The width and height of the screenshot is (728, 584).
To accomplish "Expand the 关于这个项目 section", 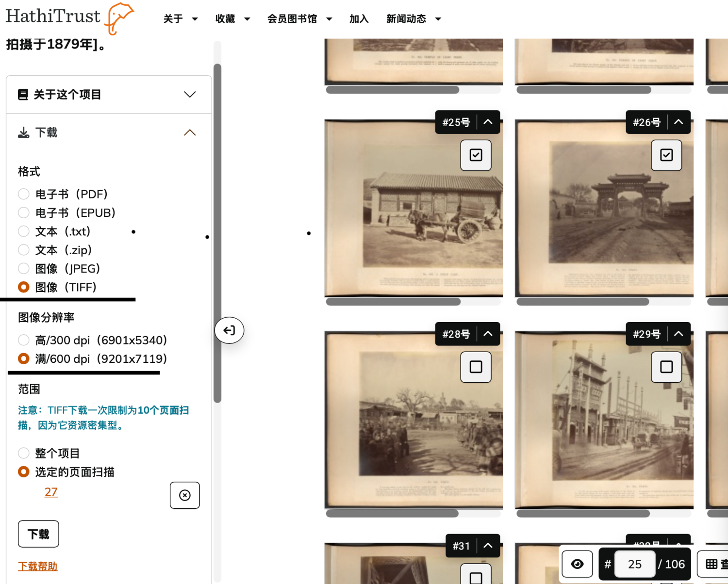I will [x=190, y=95].
